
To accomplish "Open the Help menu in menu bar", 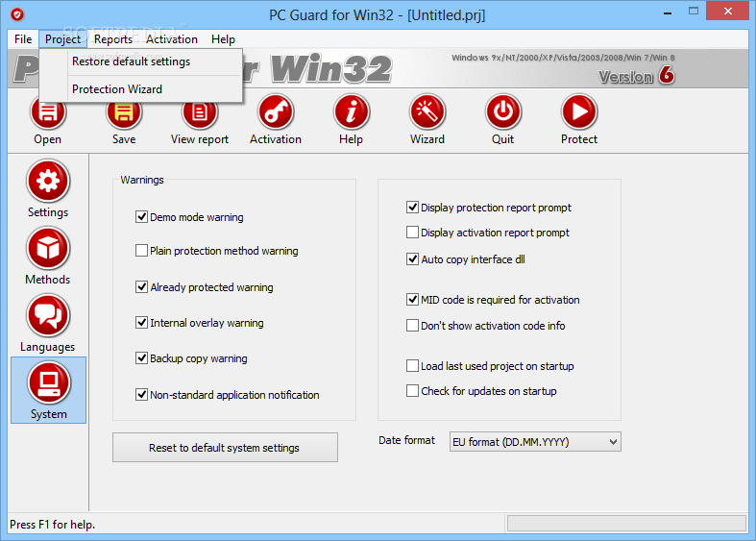I will pos(223,39).
